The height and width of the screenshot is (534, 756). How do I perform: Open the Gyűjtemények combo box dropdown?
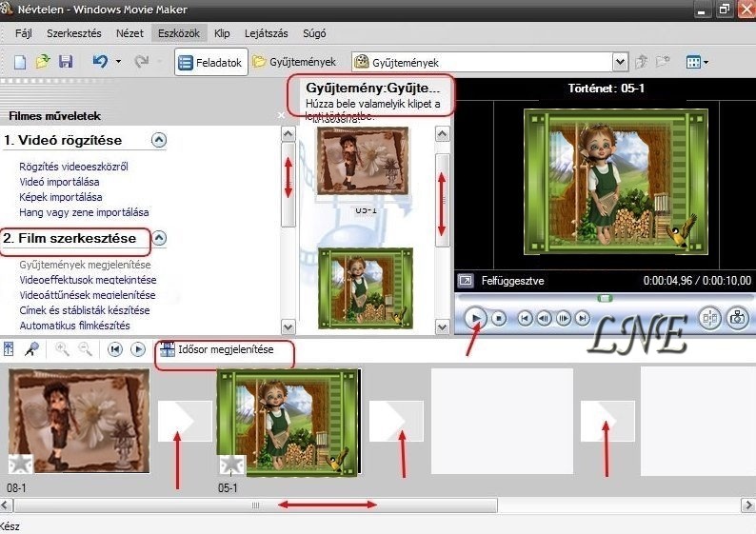click(x=620, y=62)
